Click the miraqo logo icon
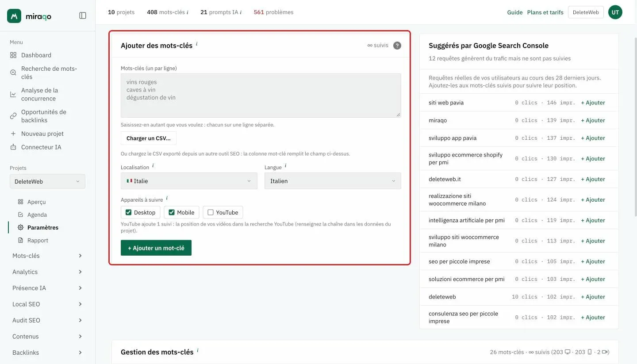The image size is (637, 364). click(x=14, y=16)
